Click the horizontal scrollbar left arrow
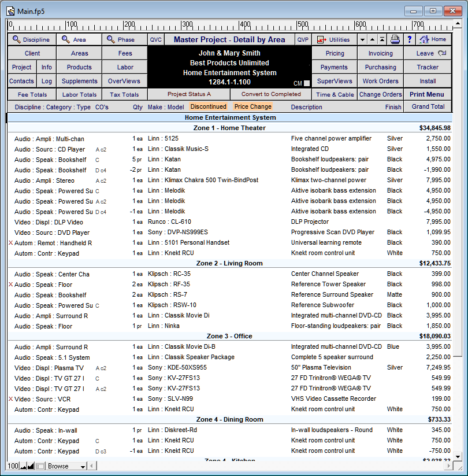 point(92,466)
